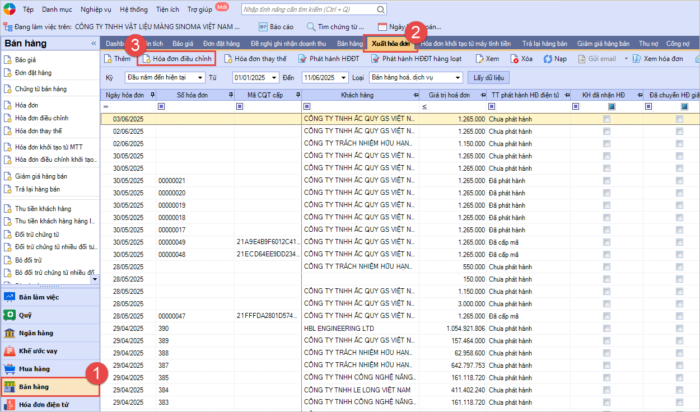Screen dimensions: 700x412
Task: Click Hóa đơn điều chỉnh toolbar button
Action: pos(176,60)
